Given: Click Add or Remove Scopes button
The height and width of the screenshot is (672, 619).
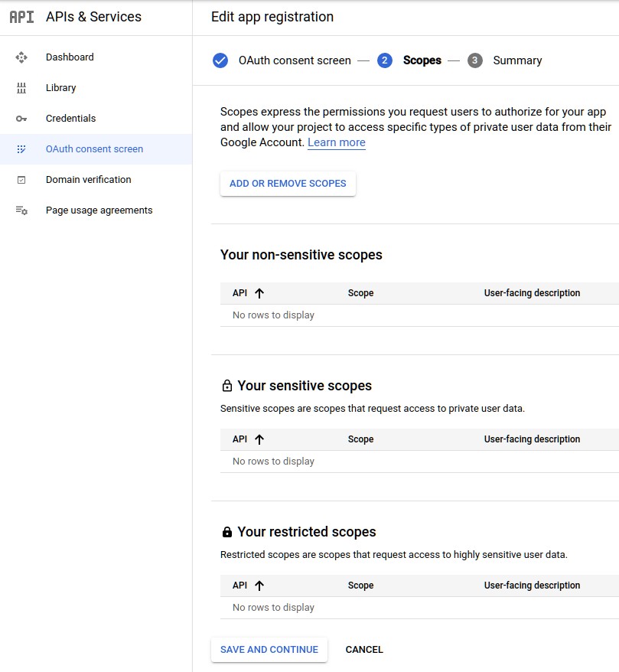Looking at the screenshot, I should 288,184.
